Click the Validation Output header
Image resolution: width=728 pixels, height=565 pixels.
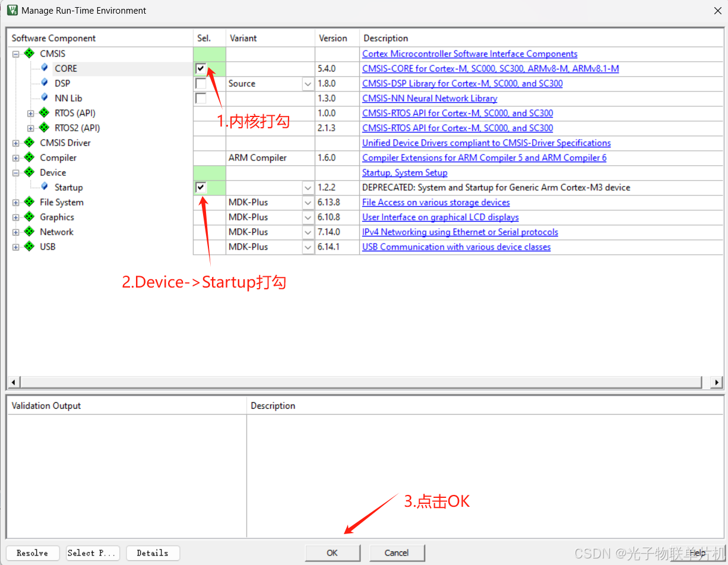[x=126, y=406]
